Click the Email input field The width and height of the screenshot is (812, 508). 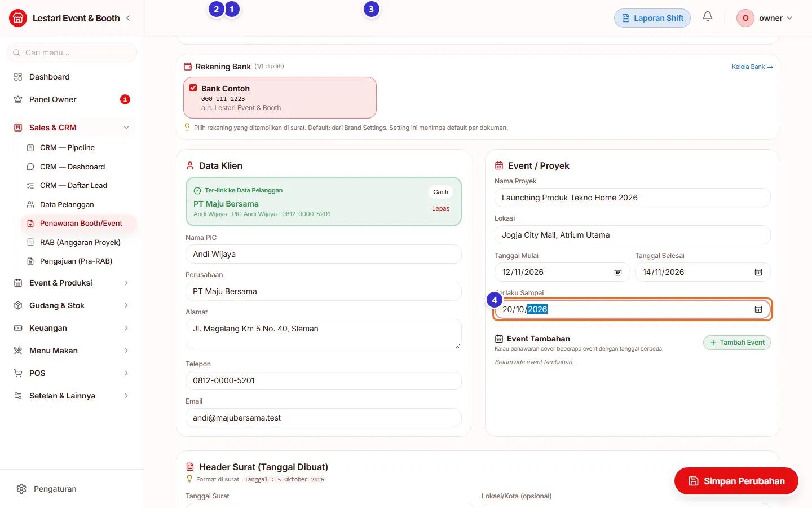click(x=324, y=418)
